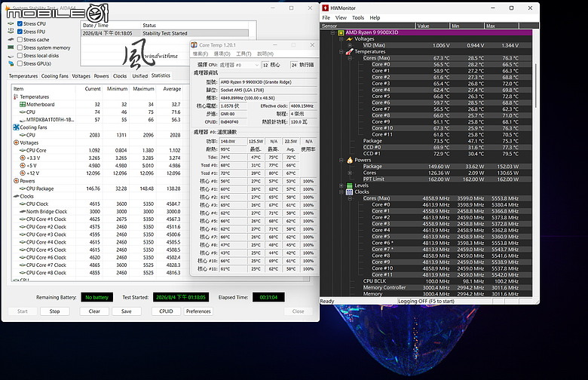
Task: Collapse the Cores (Max) temperatures node
Action: pyautogui.click(x=350, y=58)
